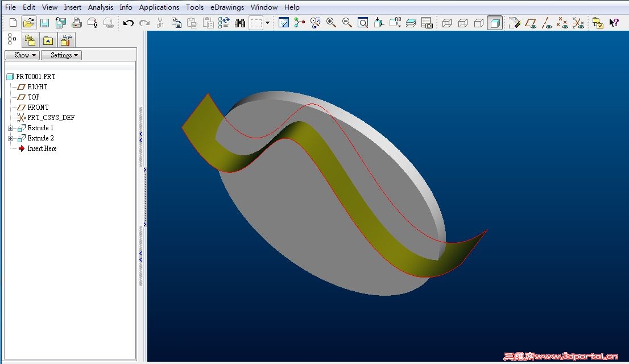This screenshot has width=629, height=364.
Task: Toggle datum planes visibility
Action: (531, 23)
